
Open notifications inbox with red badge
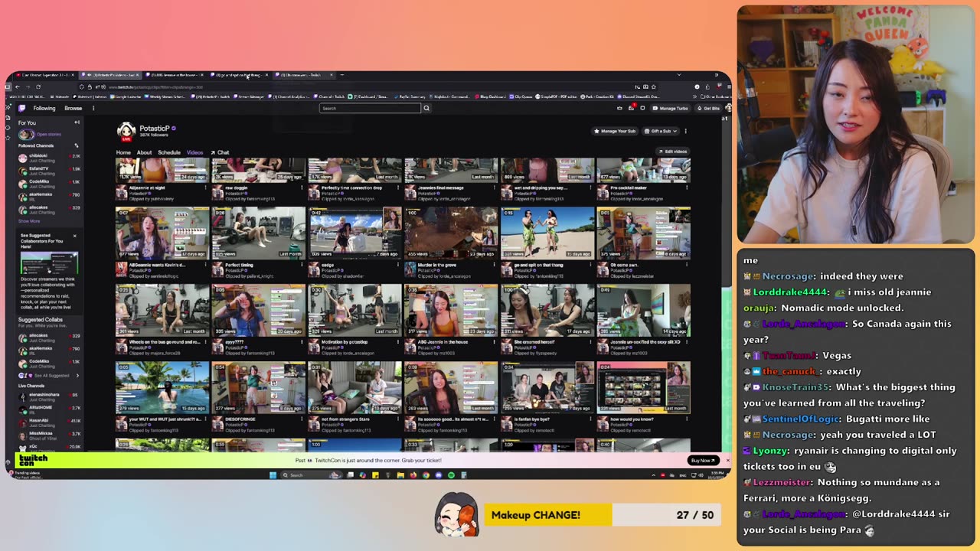pyautogui.click(x=632, y=108)
